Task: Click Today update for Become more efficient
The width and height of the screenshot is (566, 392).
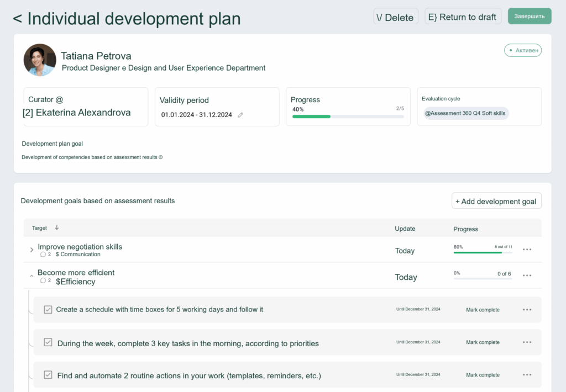Action: pos(406,277)
